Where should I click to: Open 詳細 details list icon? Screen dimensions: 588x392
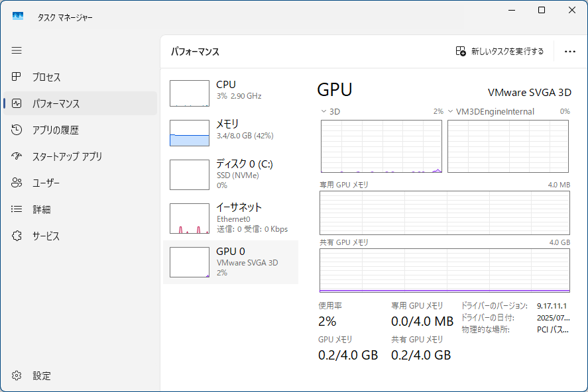(17, 209)
